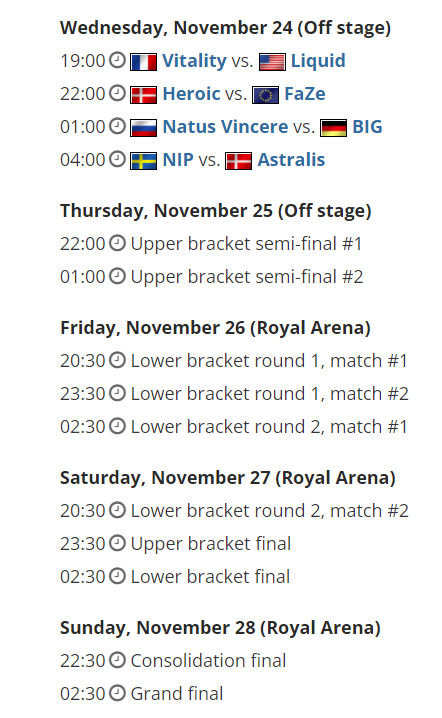Open the NIP team link
Viewport: 442px width, 718px height.
click(178, 160)
